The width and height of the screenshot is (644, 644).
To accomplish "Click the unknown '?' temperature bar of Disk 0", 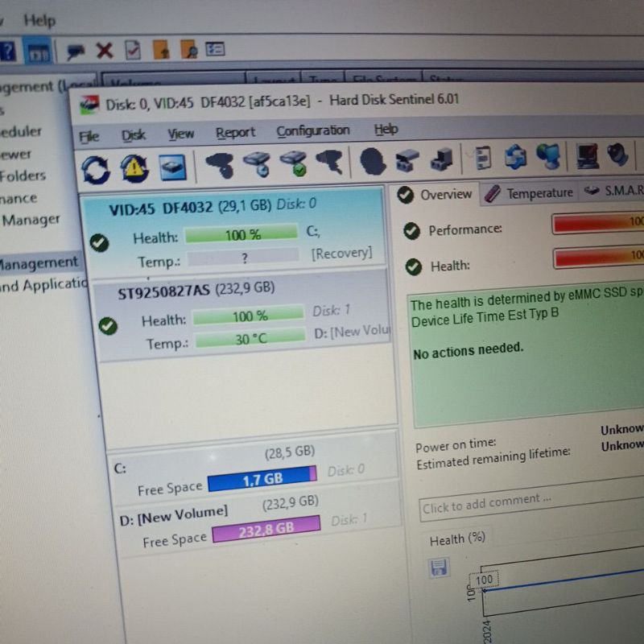I will [244, 258].
